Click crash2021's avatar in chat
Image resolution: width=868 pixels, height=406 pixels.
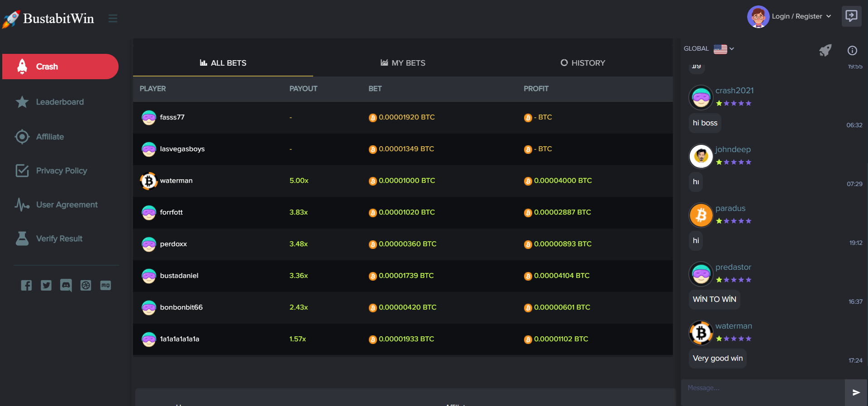point(701,97)
